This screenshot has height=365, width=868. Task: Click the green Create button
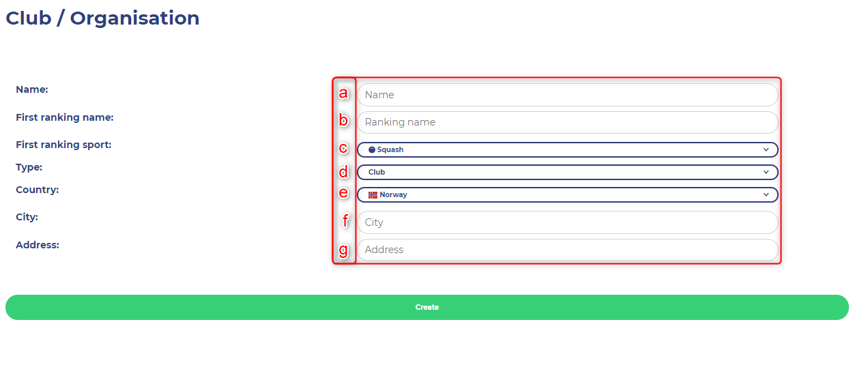[x=427, y=307]
